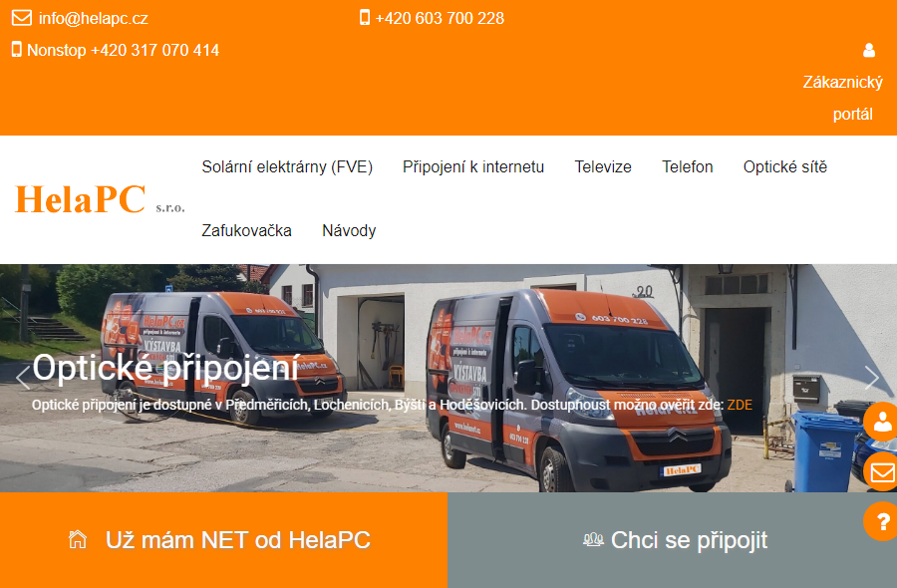Follow the orange ZDE link in slider
Image resolution: width=897 pixels, height=588 pixels.
click(x=740, y=405)
